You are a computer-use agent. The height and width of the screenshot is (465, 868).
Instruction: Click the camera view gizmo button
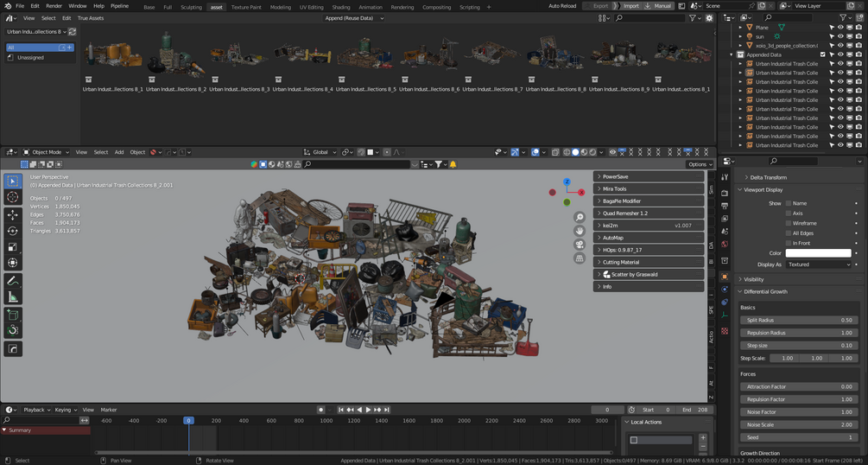580,245
